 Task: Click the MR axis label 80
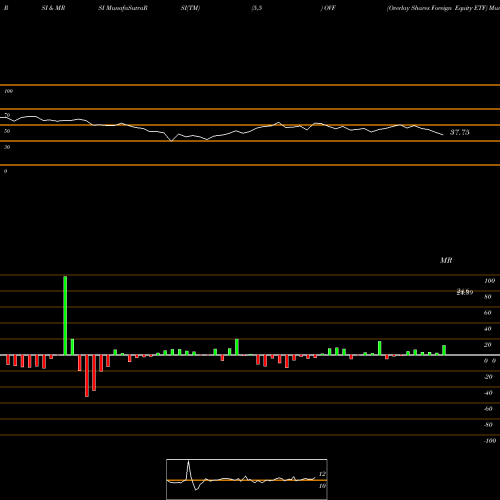coord(487,297)
